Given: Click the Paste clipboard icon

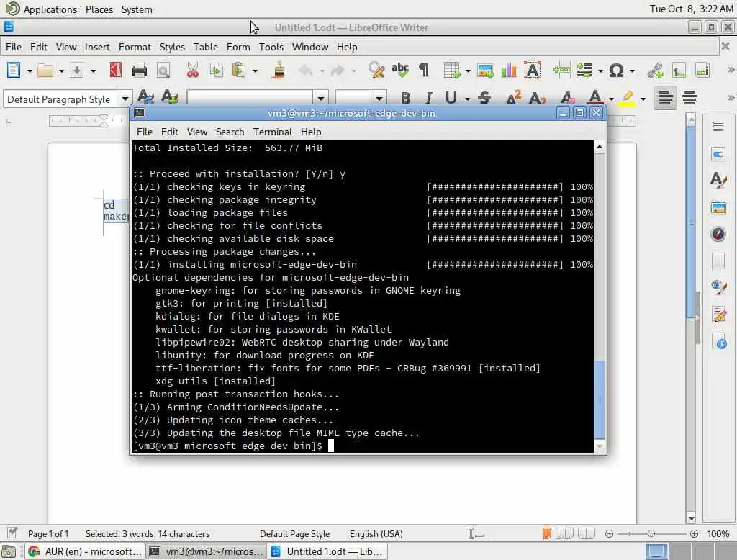Looking at the screenshot, I should [239, 71].
